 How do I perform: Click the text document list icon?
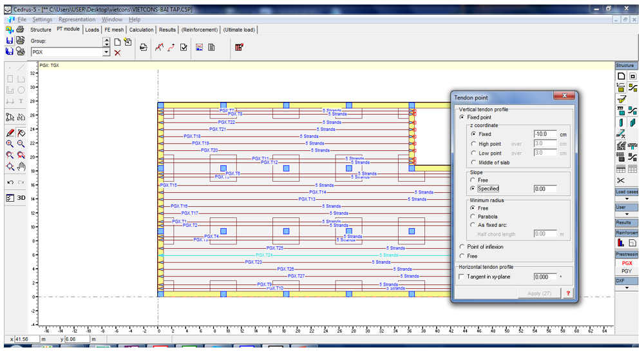[x=211, y=47]
